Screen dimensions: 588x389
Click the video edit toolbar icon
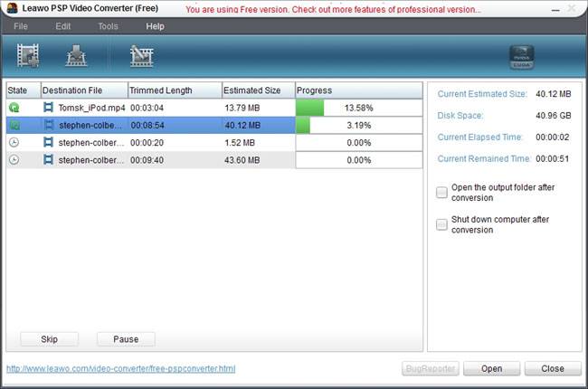click(141, 56)
